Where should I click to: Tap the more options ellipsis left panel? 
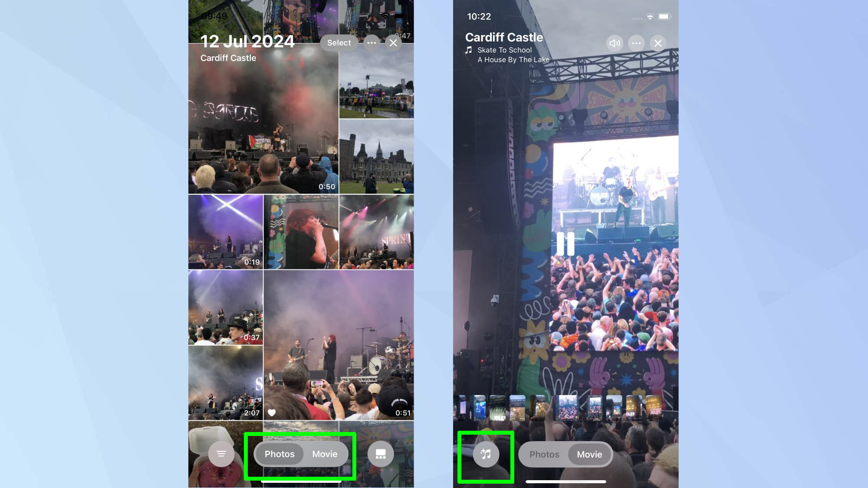[371, 43]
